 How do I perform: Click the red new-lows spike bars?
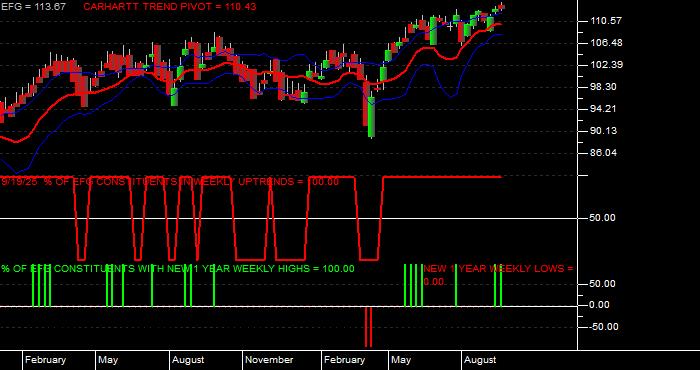tap(368, 327)
